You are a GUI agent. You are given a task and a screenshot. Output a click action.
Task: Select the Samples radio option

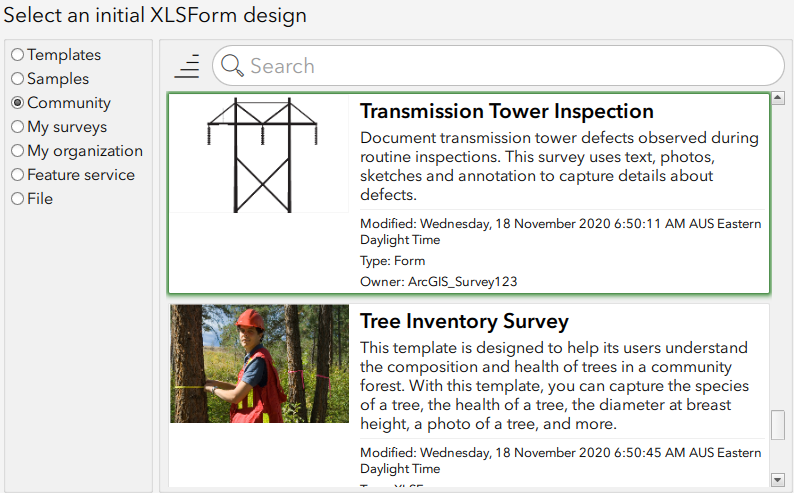click(17, 79)
